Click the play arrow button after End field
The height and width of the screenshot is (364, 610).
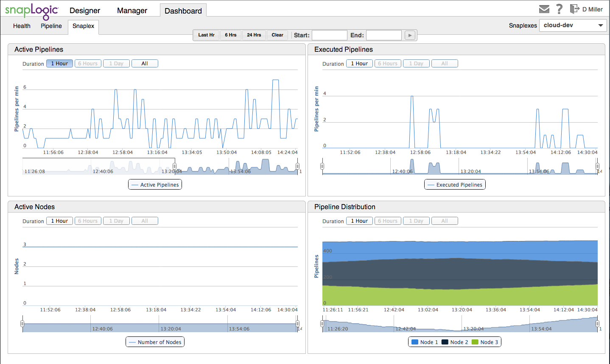point(410,35)
